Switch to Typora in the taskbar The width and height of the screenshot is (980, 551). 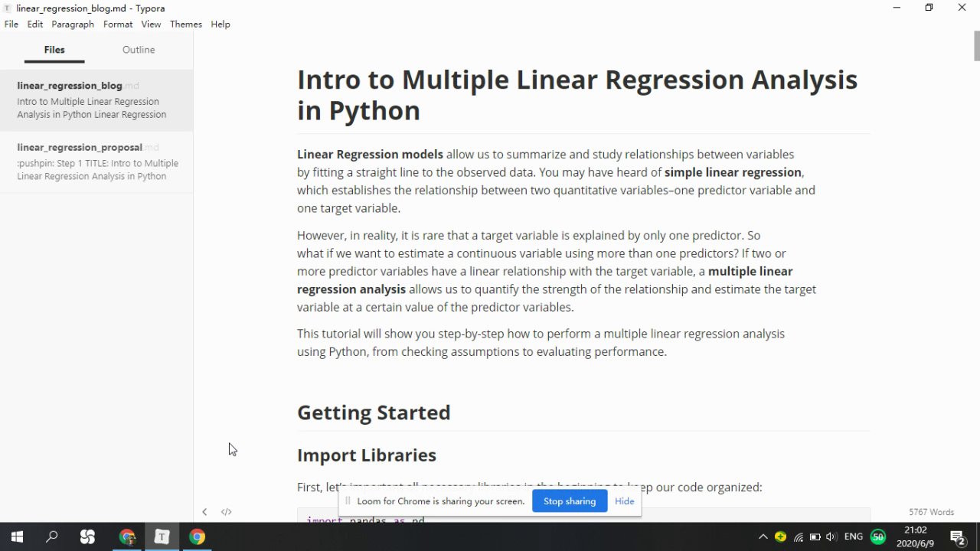pyautogui.click(x=162, y=536)
